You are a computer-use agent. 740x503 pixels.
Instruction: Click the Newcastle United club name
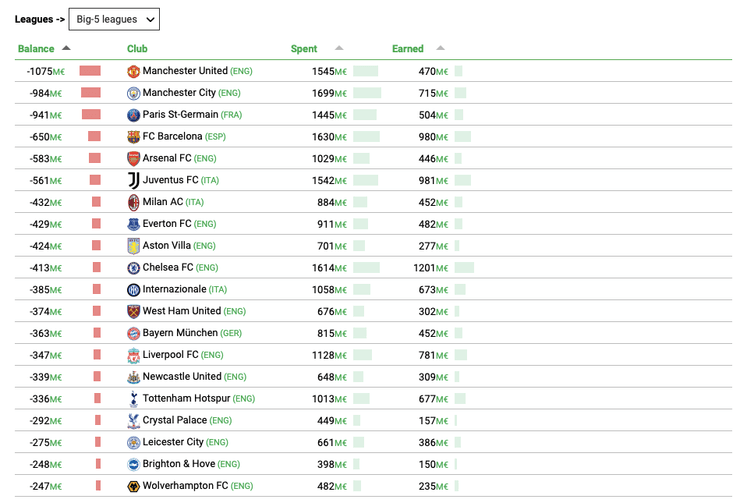pyautogui.click(x=181, y=377)
